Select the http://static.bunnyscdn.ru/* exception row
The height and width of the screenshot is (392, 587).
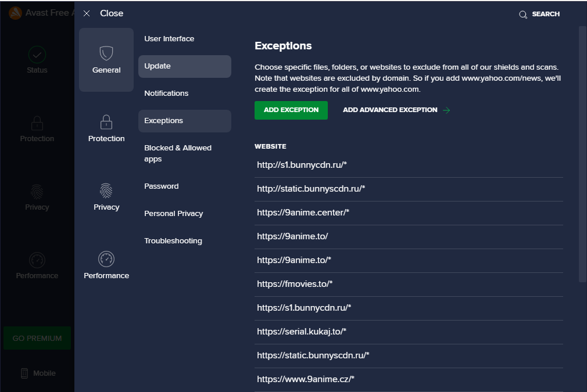pos(409,189)
